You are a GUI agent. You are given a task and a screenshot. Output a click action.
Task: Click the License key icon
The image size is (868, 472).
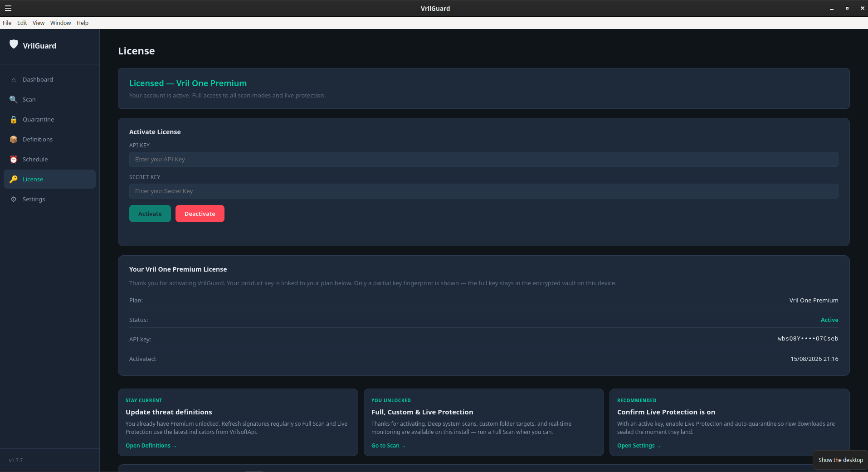pos(14,179)
